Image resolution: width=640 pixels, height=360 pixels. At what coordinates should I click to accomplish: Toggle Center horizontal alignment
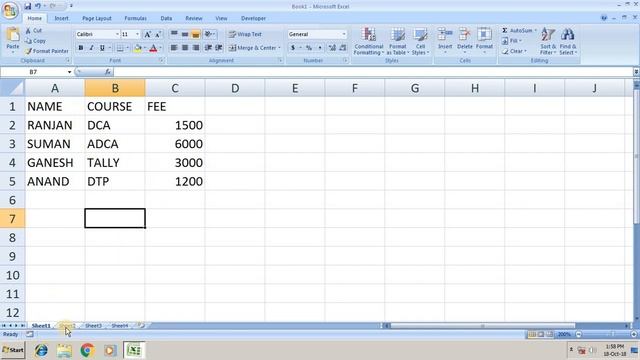point(185,48)
